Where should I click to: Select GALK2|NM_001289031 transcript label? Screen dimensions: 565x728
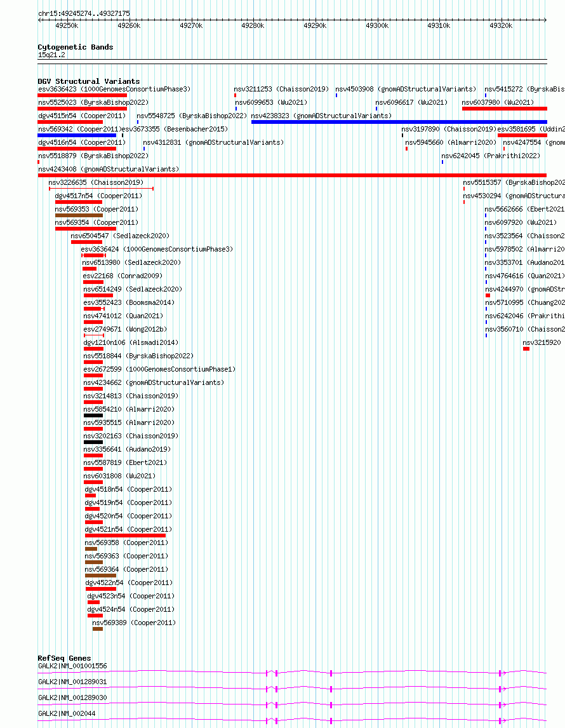(x=72, y=682)
